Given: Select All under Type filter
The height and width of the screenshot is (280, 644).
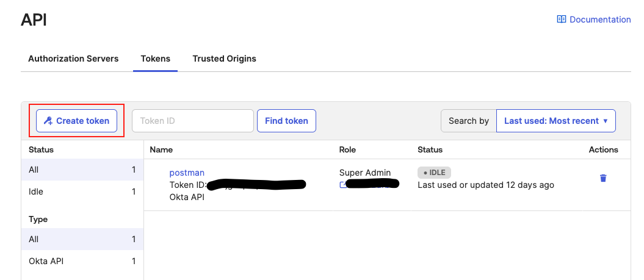Looking at the screenshot, I should pyautogui.click(x=82, y=239).
